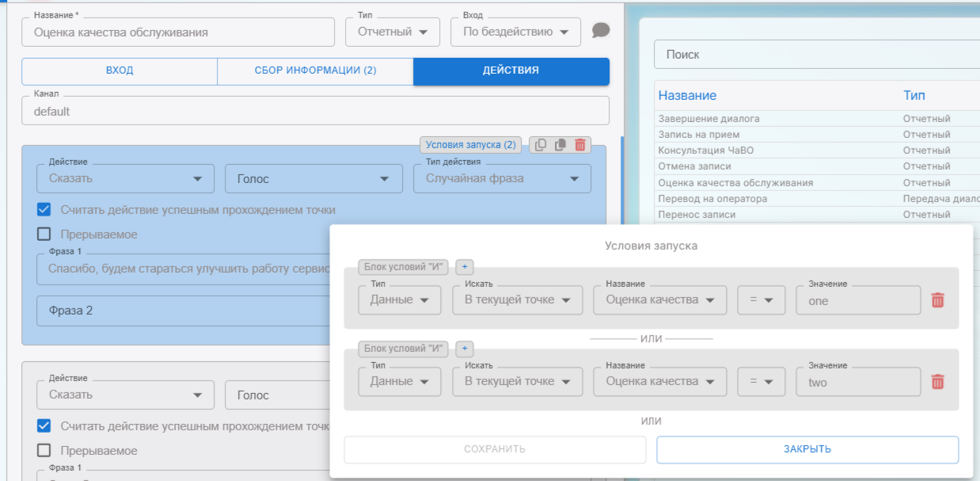The image size is (980, 481).
Task: Open the 'Тип' dropdown showing Отчетный
Action: click(393, 32)
